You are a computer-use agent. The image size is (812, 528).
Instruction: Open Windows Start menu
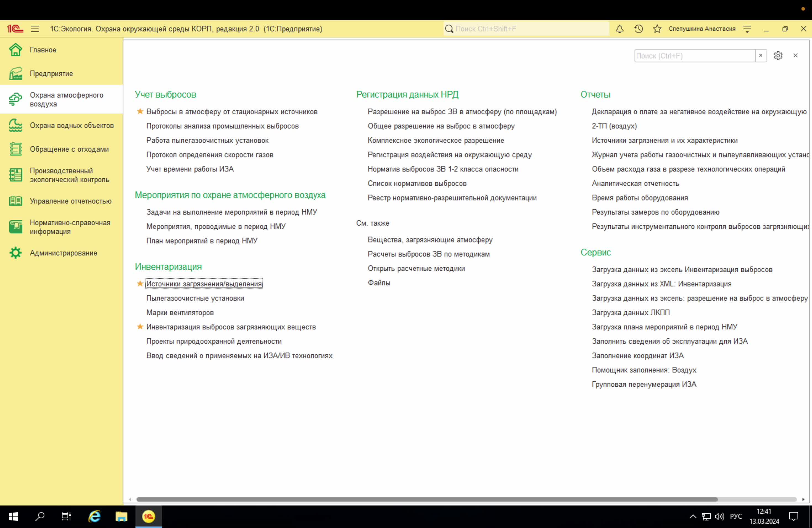(13, 517)
